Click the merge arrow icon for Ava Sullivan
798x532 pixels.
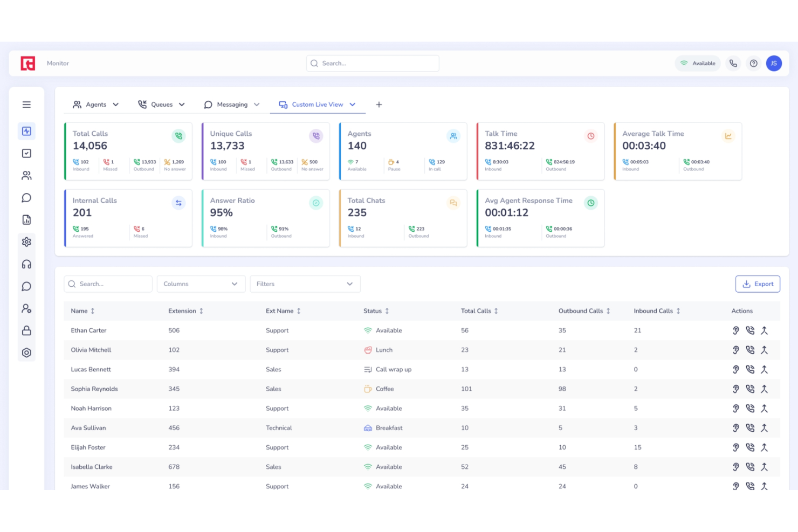tap(764, 428)
